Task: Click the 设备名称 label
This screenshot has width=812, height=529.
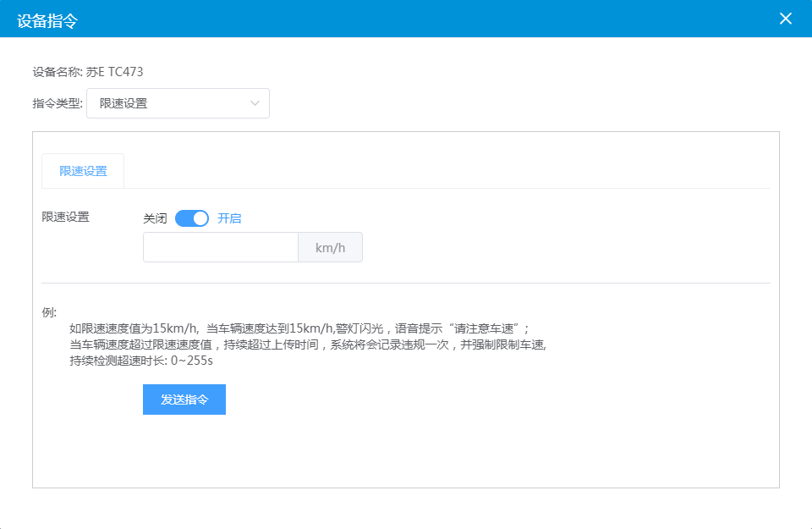Action: pyautogui.click(x=57, y=72)
